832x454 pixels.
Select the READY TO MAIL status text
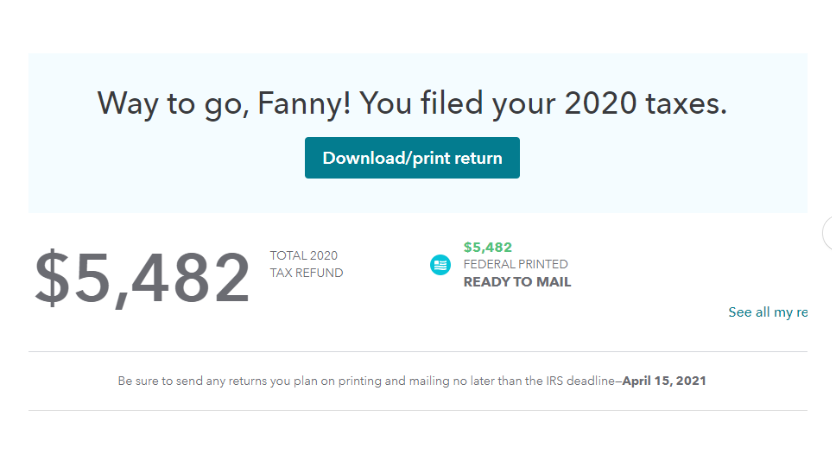tap(517, 282)
